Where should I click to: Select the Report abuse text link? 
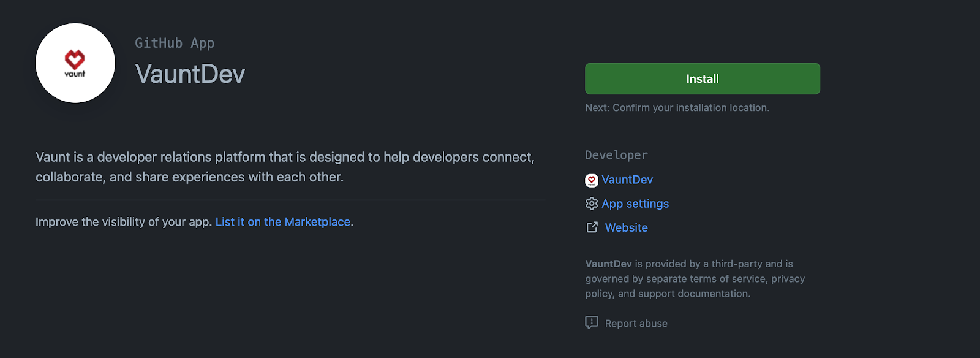click(636, 323)
